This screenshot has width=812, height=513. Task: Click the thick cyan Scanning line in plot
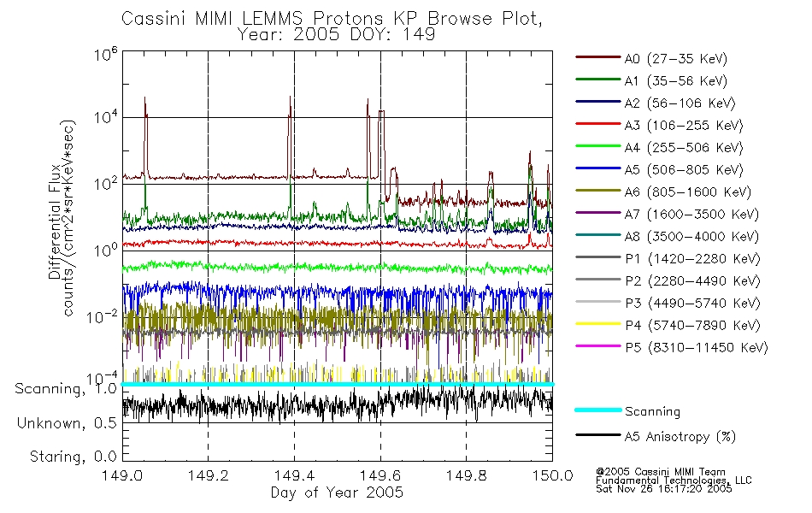click(337, 384)
